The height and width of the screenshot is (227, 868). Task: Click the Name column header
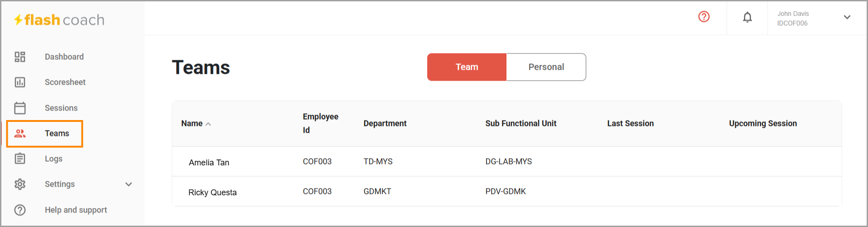[192, 123]
